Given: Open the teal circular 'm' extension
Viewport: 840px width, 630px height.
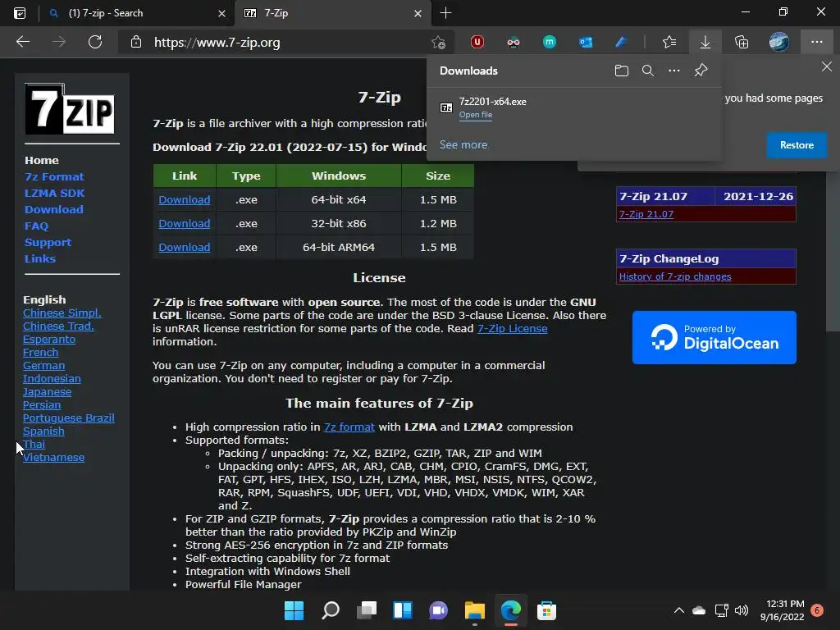Looking at the screenshot, I should click(549, 42).
